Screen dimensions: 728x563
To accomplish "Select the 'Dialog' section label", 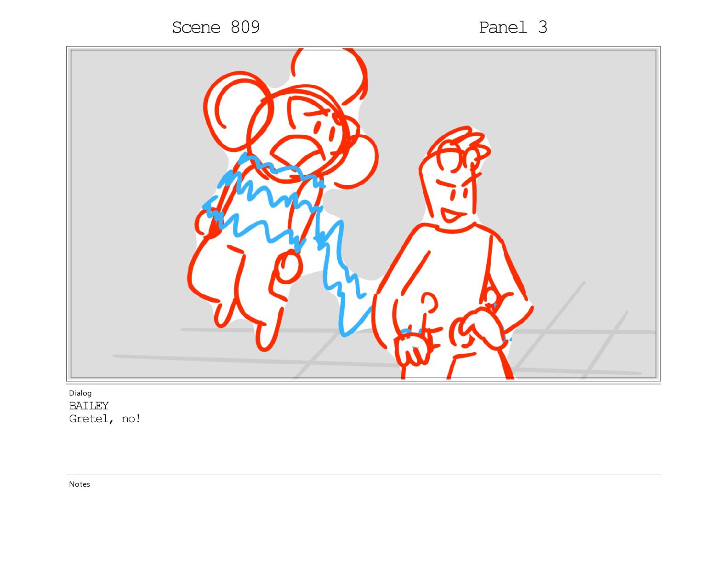I will click(80, 393).
